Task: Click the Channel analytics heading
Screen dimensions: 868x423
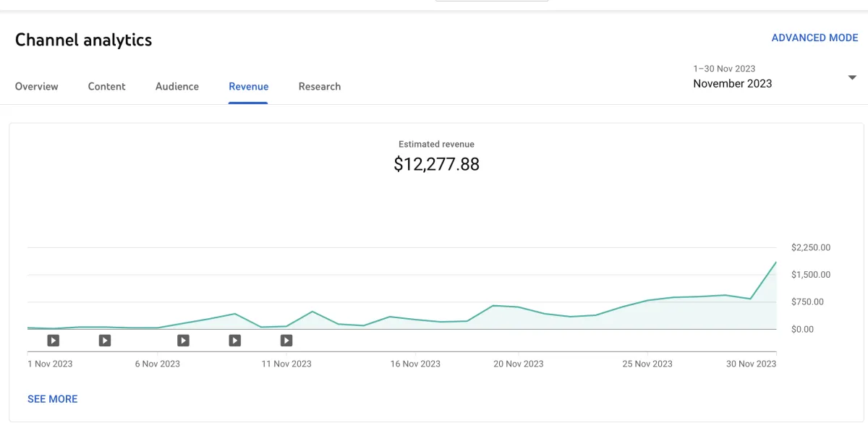Action: click(84, 40)
